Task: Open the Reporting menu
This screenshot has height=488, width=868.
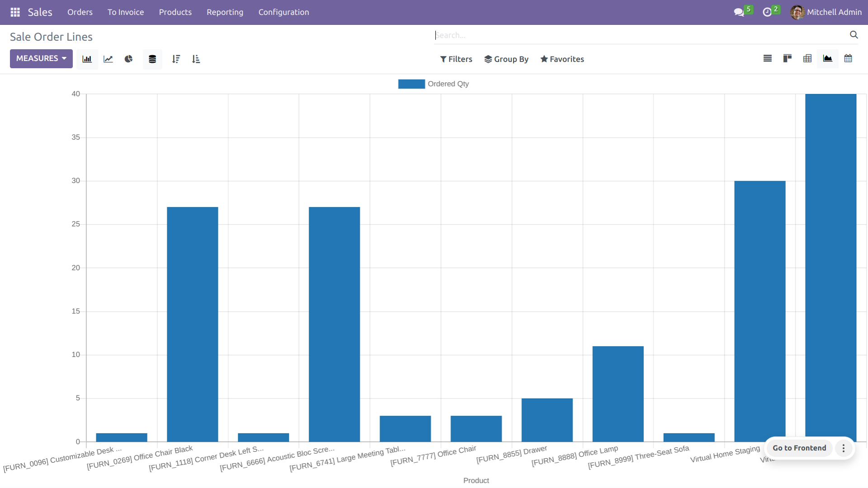Action: (225, 12)
